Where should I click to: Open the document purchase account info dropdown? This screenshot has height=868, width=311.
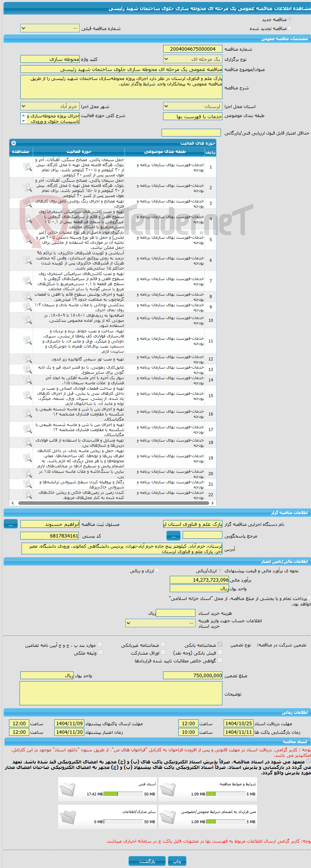tap(160, 623)
